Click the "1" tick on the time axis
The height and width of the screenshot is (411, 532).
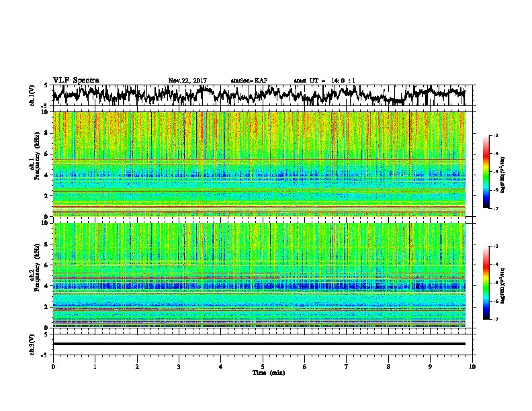tap(95, 367)
